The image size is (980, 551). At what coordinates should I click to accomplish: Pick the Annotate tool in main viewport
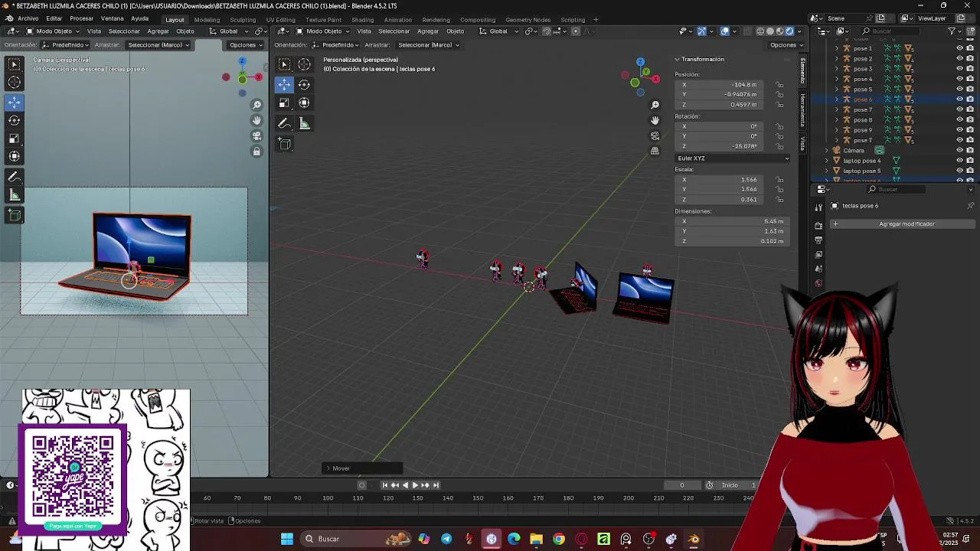click(x=285, y=123)
